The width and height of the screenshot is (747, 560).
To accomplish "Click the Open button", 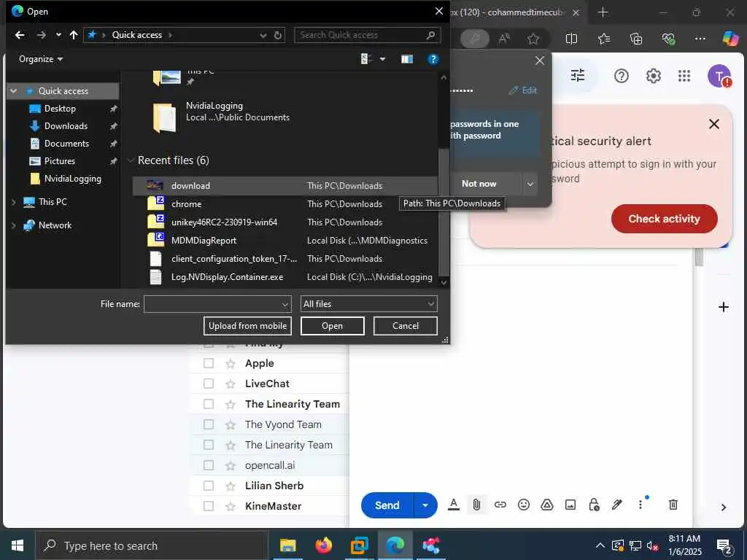I will coord(332,326).
